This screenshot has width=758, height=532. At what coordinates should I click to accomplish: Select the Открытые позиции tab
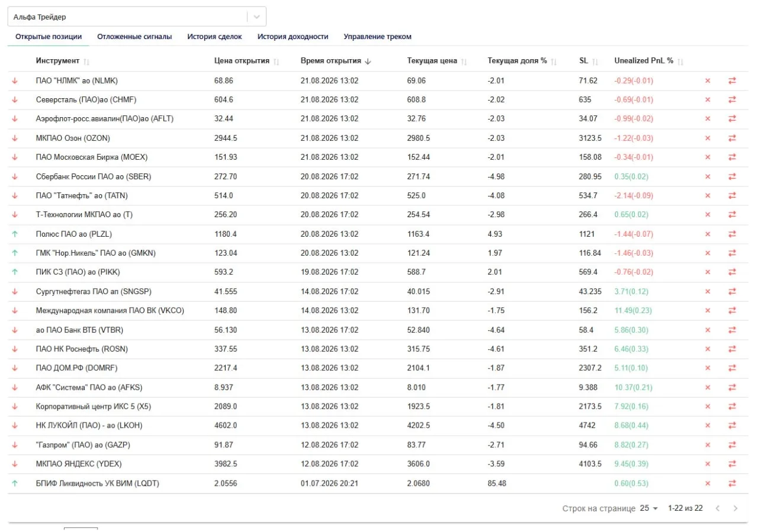tap(49, 37)
